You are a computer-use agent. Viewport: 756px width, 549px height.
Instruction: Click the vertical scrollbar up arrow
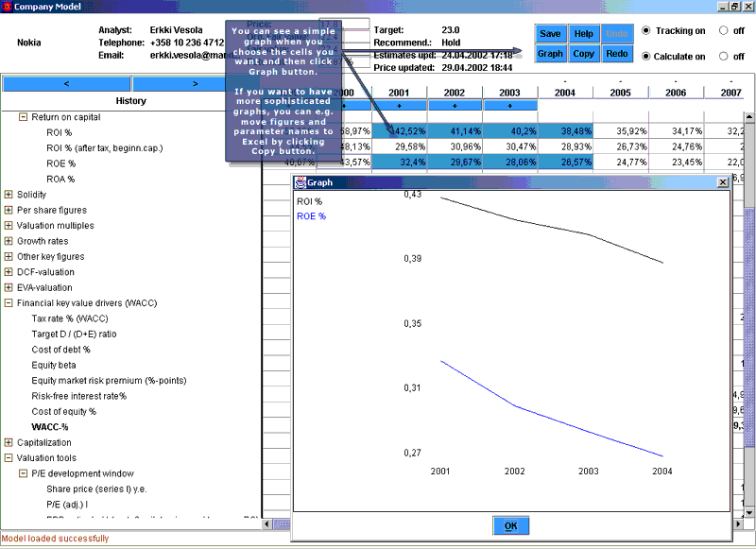[749, 117]
